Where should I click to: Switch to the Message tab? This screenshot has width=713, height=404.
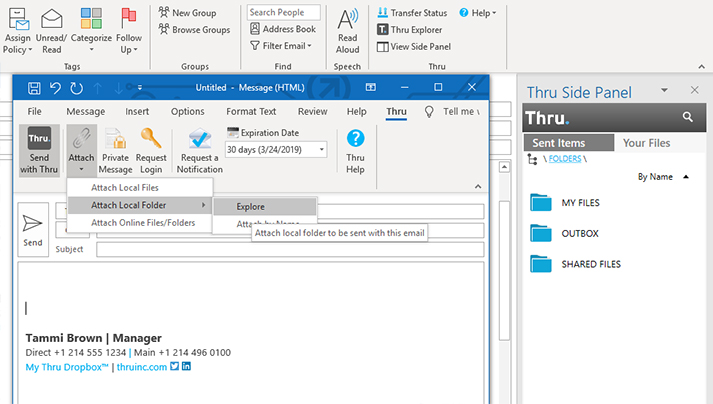coord(85,111)
